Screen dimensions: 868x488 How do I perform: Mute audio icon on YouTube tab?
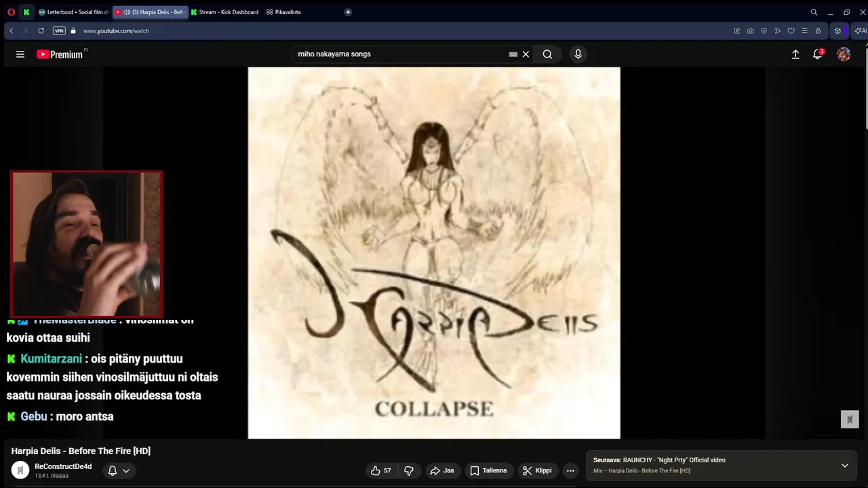[x=127, y=12]
